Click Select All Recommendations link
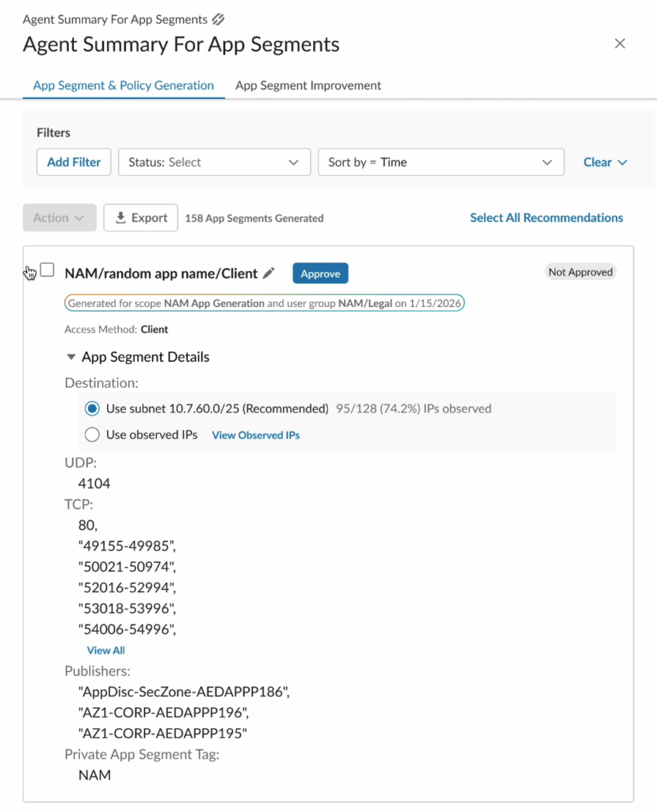 [x=546, y=218]
